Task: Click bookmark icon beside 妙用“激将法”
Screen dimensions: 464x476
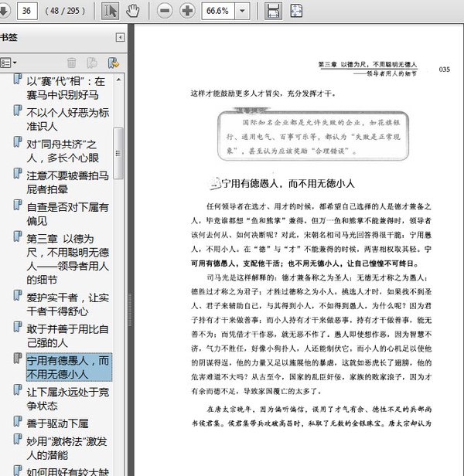Action: click(18, 440)
